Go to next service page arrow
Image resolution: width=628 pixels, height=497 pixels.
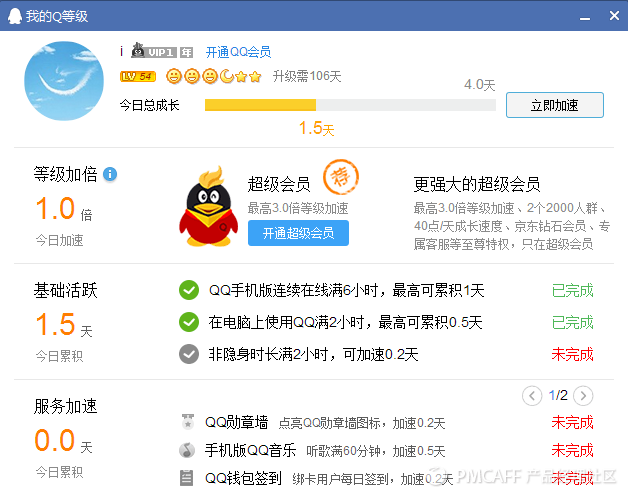coord(583,396)
